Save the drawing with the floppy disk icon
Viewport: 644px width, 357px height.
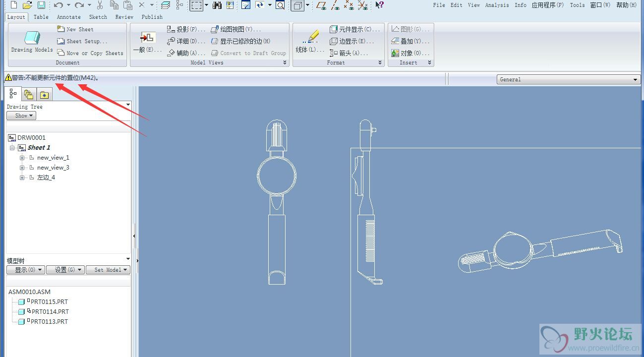click(41, 5)
